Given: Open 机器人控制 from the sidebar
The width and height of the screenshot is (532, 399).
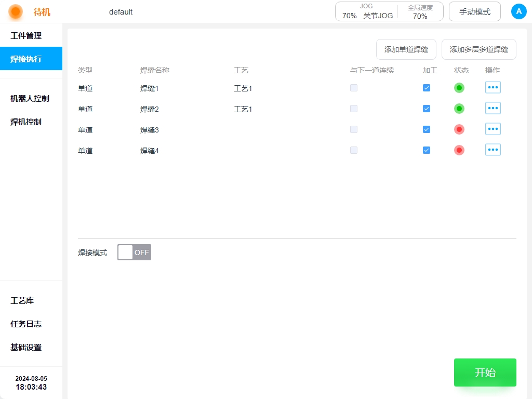Looking at the screenshot, I should (x=30, y=98).
